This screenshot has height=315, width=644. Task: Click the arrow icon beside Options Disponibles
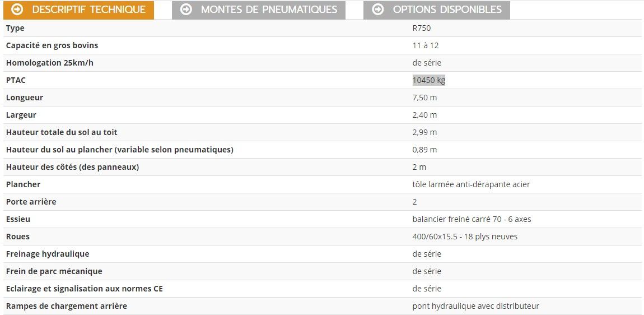(378, 10)
